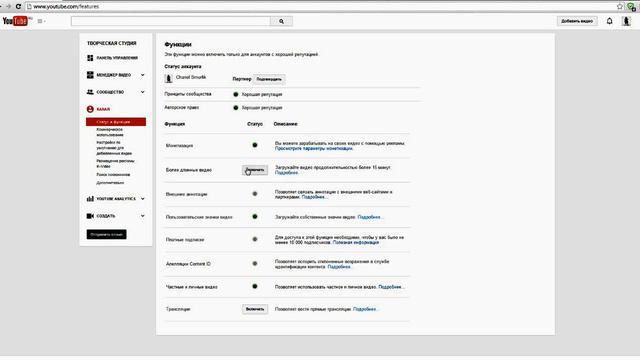Image resolution: width=640 pixels, height=360 pixels.
Task: Click the Статус column header
Action: click(x=255, y=124)
